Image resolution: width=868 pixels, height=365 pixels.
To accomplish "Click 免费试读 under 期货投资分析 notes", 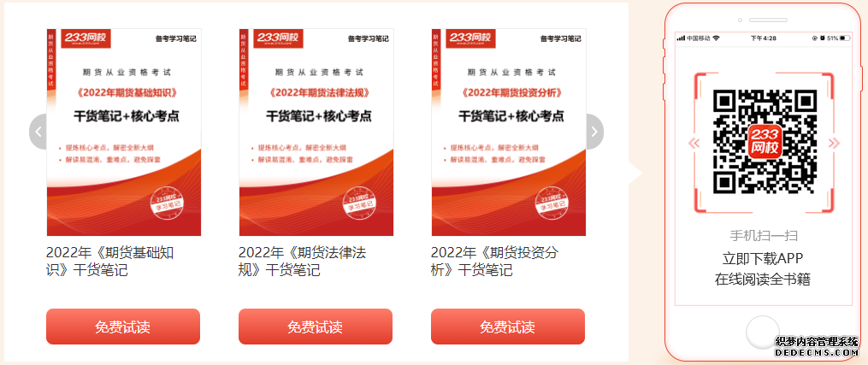I will tap(508, 327).
